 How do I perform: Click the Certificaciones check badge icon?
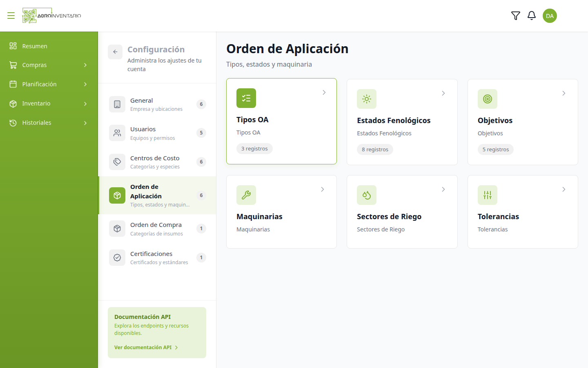117,258
